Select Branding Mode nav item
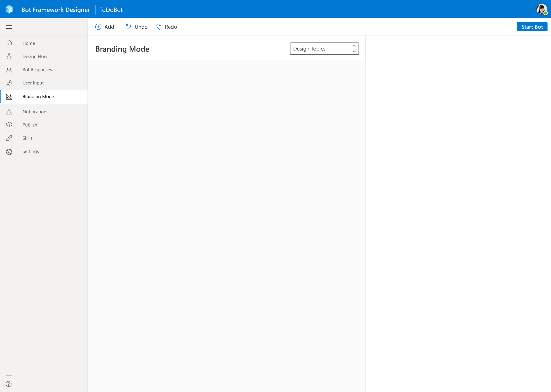Viewport: 551px width, 392px height. pos(44,96)
